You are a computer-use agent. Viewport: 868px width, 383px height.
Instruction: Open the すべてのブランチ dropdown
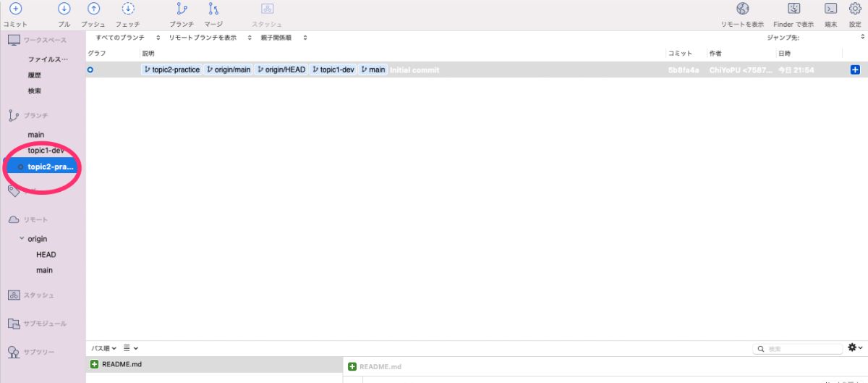point(128,38)
